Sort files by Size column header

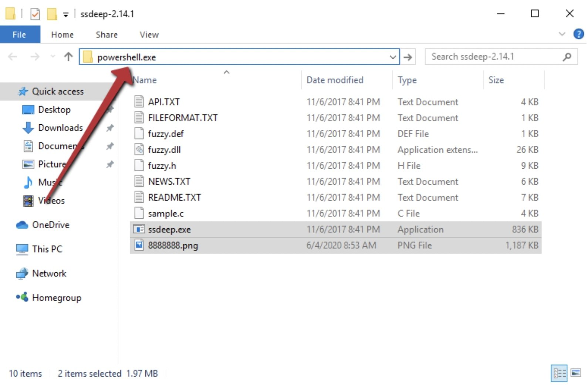pyautogui.click(x=496, y=80)
